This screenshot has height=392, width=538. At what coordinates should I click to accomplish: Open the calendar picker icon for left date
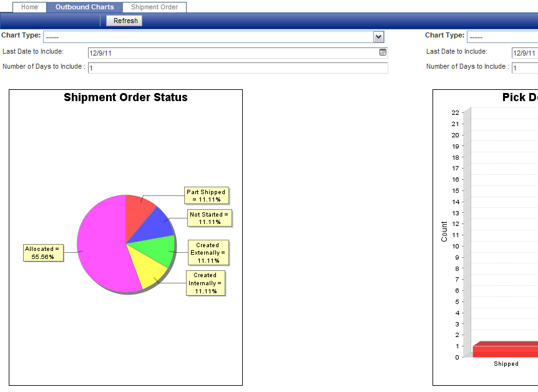tap(383, 52)
